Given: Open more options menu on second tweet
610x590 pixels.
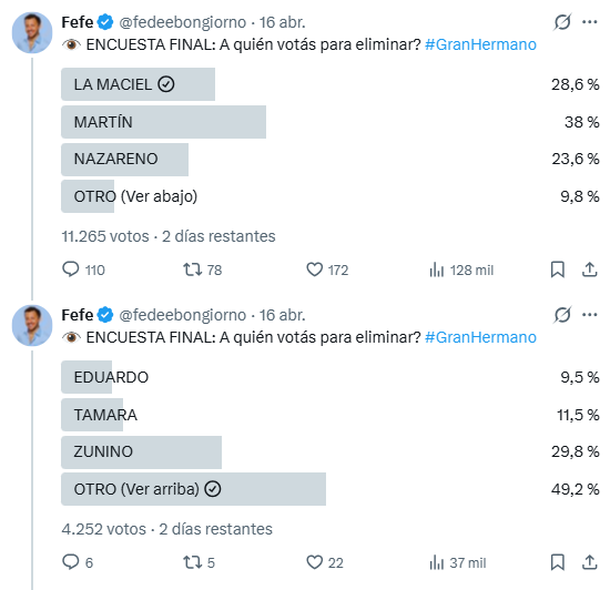Looking at the screenshot, I should 588,315.
